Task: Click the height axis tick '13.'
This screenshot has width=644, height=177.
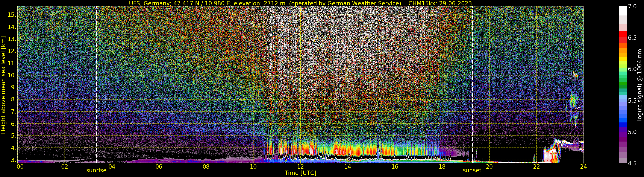Action: point(12,39)
